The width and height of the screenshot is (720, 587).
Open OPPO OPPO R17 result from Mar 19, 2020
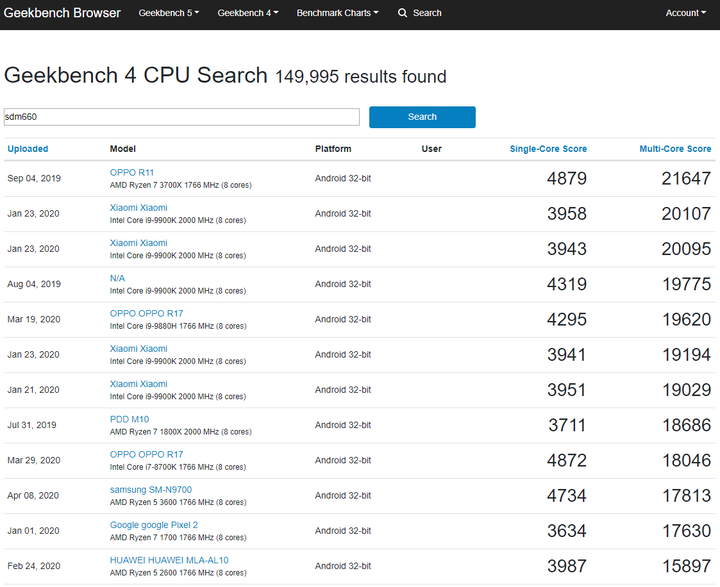[146, 313]
